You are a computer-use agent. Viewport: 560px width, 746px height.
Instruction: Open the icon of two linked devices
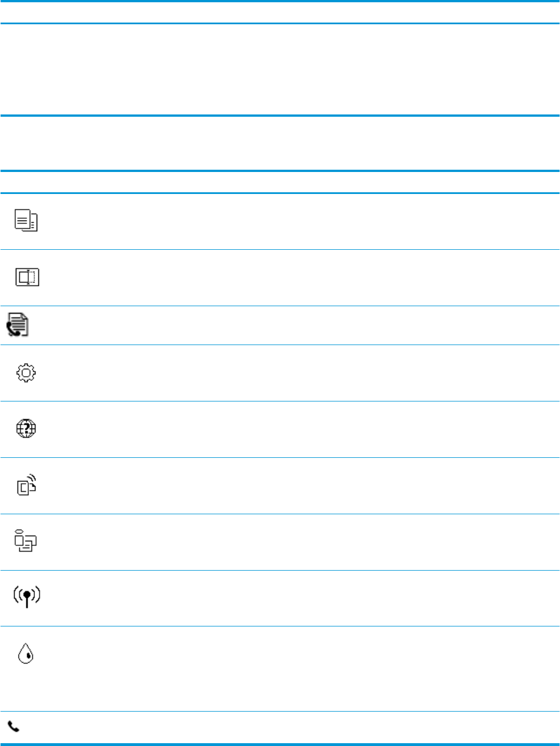(25, 541)
